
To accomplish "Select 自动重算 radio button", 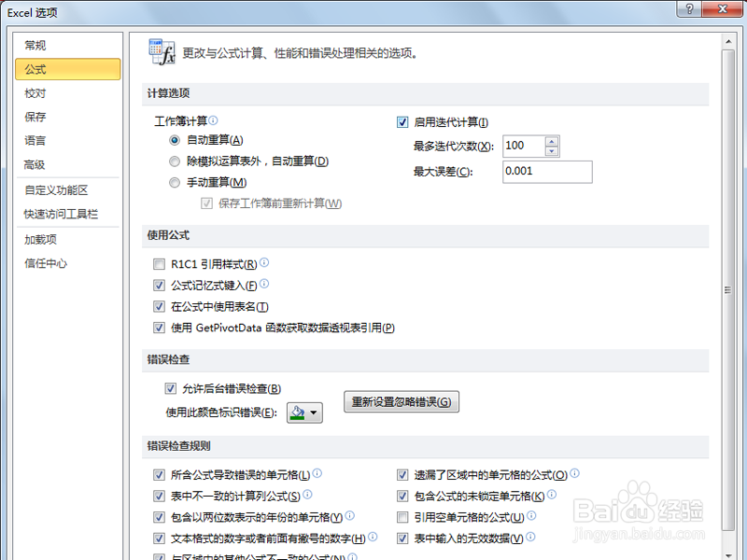I will pos(175,140).
